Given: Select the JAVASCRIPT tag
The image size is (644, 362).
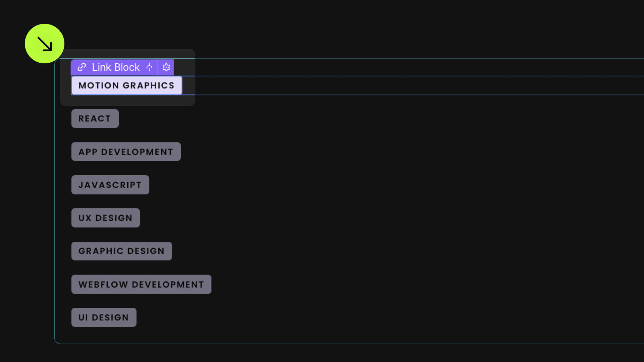Looking at the screenshot, I should (x=110, y=185).
